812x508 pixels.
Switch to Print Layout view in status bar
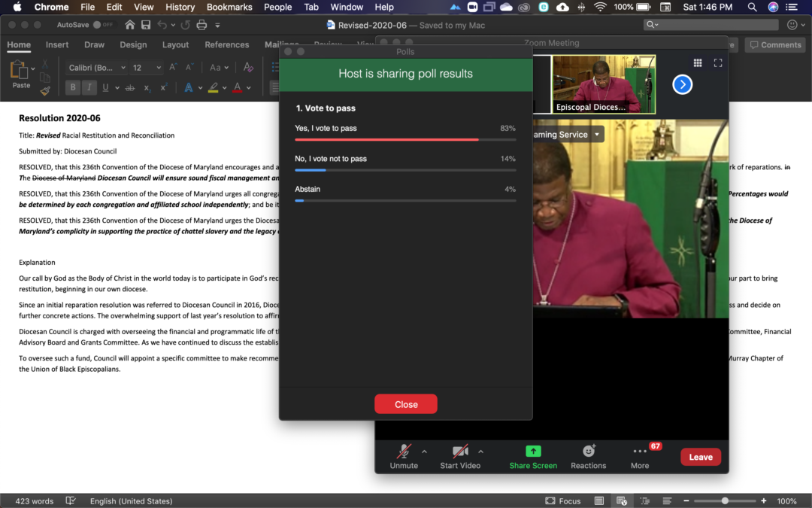pos(599,500)
